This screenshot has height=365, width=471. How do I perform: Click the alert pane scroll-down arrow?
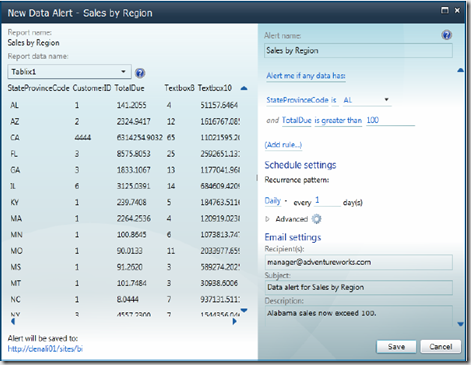point(461,324)
